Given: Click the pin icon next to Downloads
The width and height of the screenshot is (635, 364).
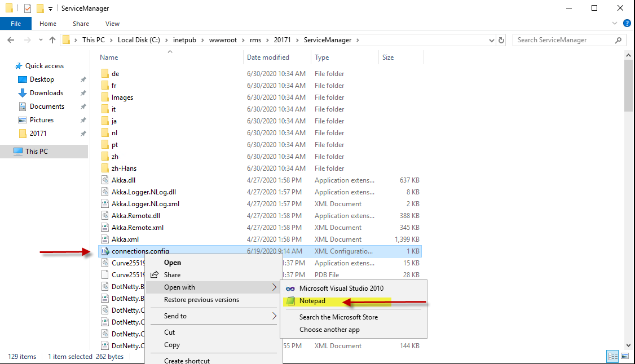Looking at the screenshot, I should point(83,93).
